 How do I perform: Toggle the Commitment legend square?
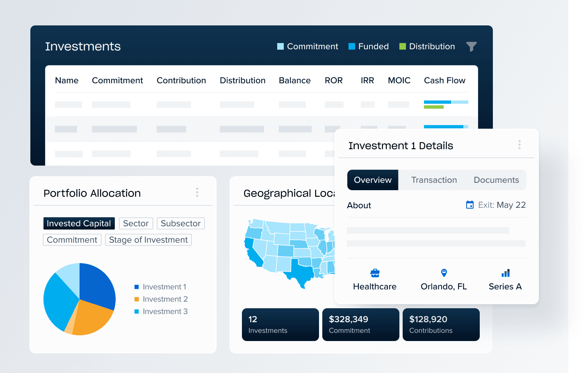click(280, 46)
